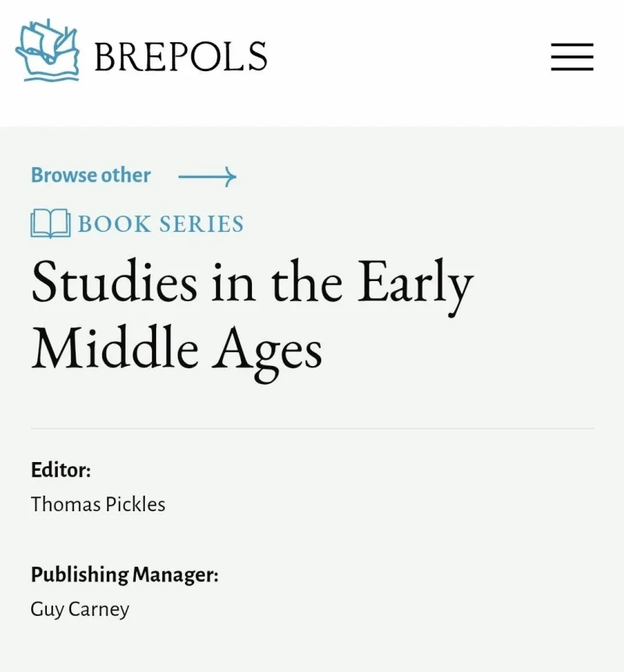Click the Publishing Manager: heading label
Screen dimensions: 624x672
point(125,574)
